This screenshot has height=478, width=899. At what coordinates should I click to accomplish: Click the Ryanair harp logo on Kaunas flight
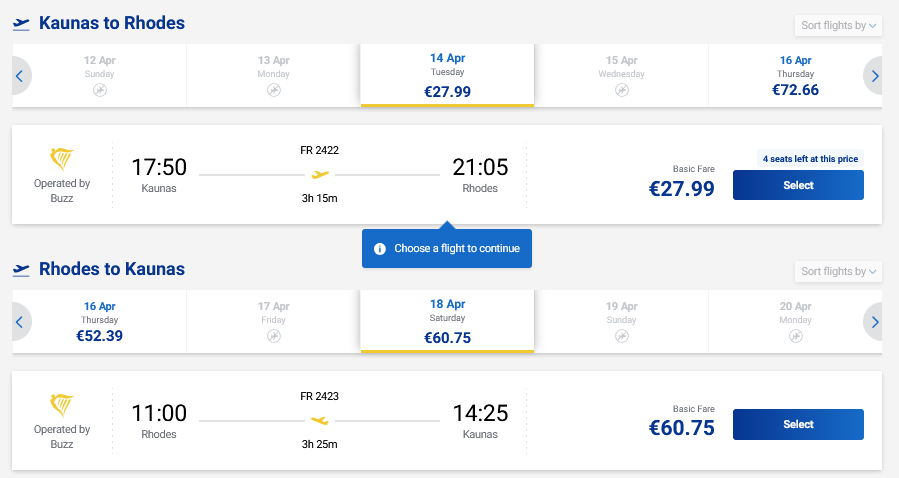(x=62, y=160)
